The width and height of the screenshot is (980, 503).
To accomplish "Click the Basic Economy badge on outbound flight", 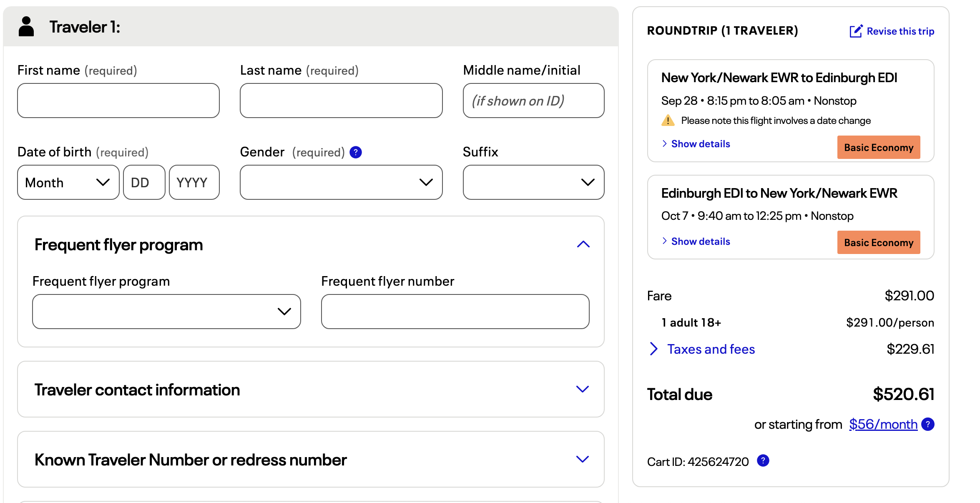I will point(879,147).
